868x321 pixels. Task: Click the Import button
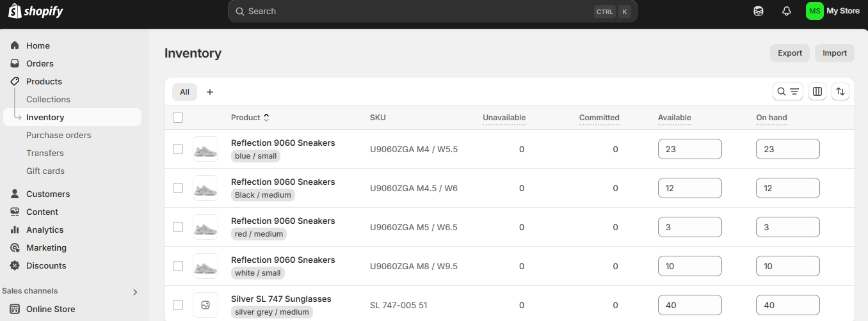834,53
